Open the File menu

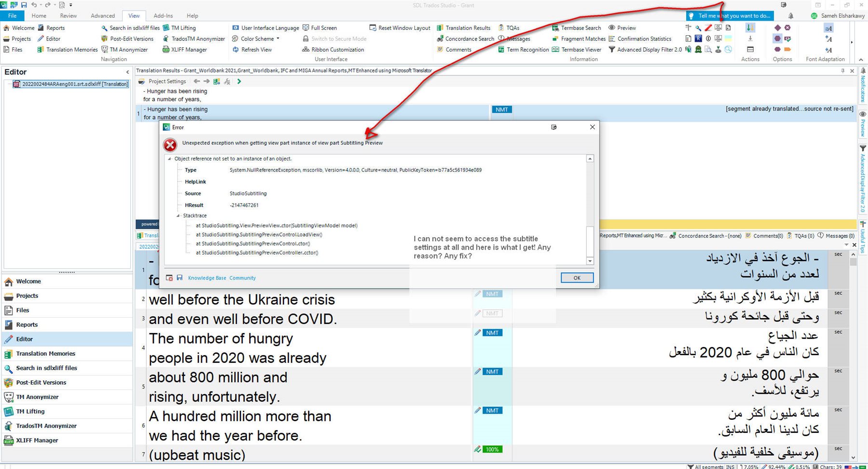point(13,16)
